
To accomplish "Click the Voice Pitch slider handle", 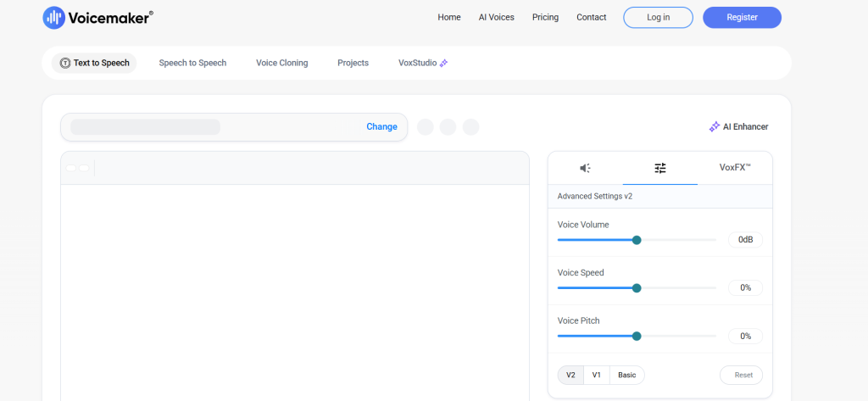I will (x=637, y=336).
